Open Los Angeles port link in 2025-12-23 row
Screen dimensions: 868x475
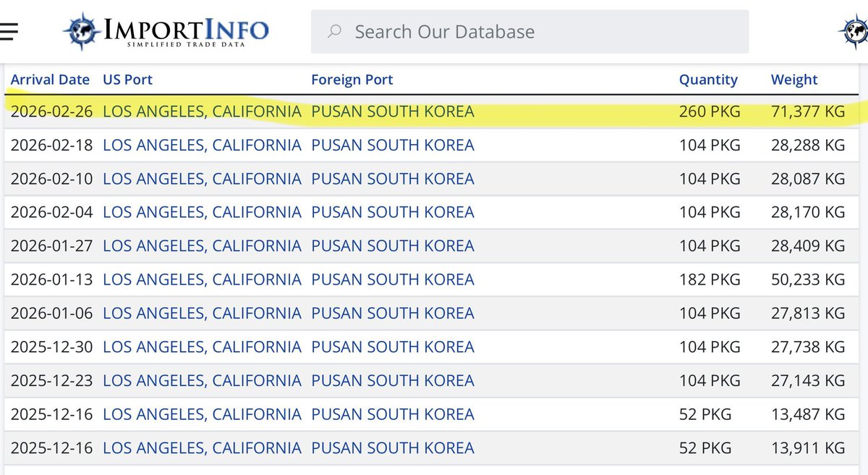[202, 380]
